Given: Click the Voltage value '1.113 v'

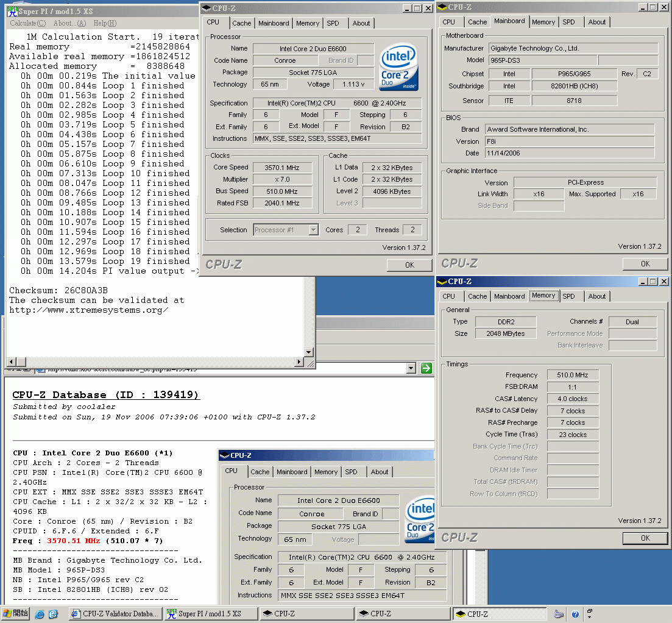Looking at the screenshot, I should click(x=353, y=84).
